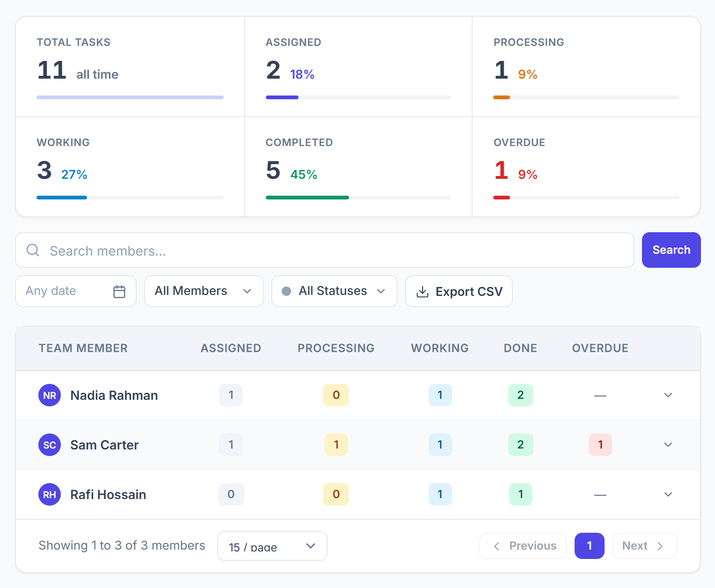Click the right arrow on Next button
The width and height of the screenshot is (715, 588).
click(660, 546)
